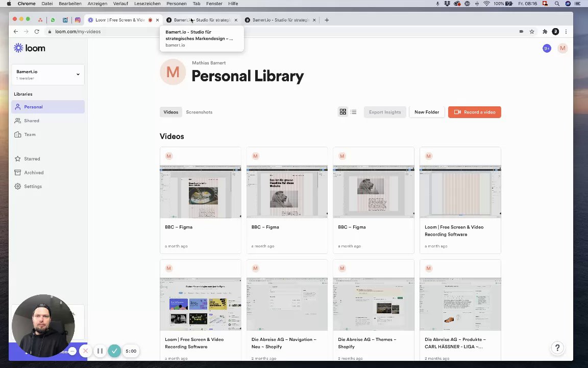
Task: Click the Wi-Fi status icon
Action: pyautogui.click(x=486, y=4)
